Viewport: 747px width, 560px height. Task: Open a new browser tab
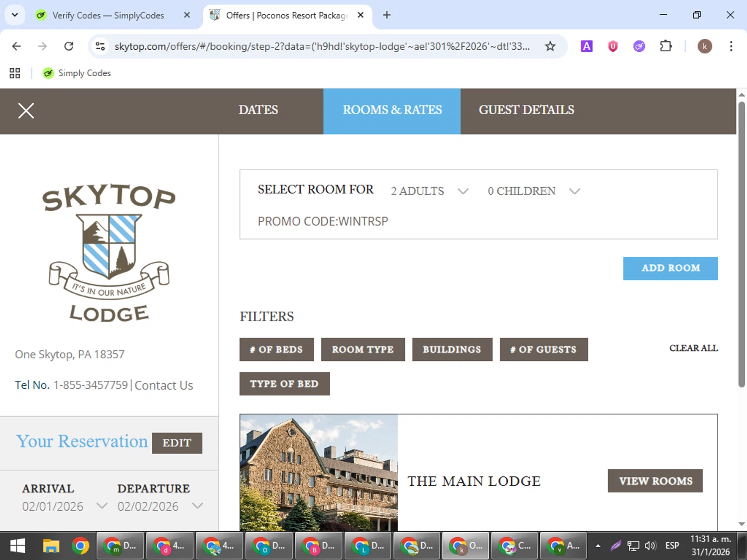(386, 15)
